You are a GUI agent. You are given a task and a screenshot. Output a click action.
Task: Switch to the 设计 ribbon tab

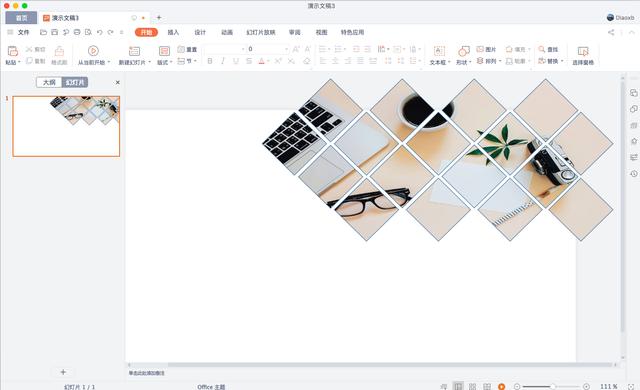(200, 32)
